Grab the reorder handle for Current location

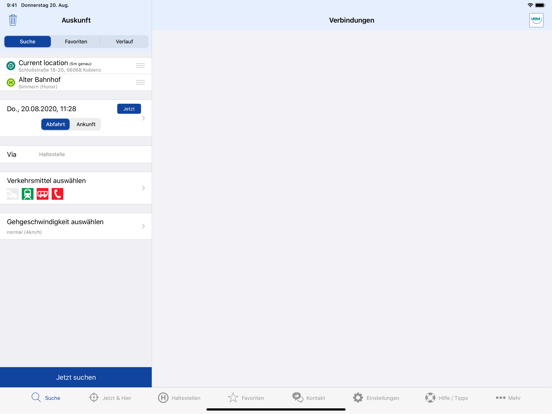click(x=140, y=65)
